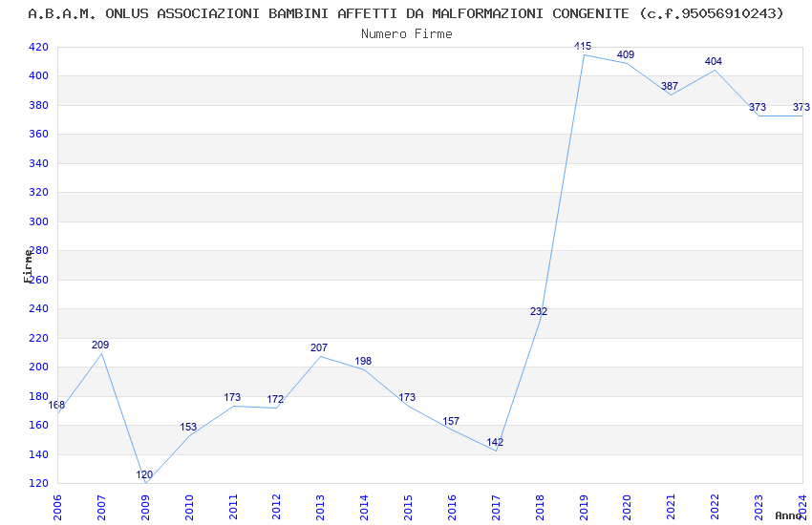Click the 240 y-axis tick value
812x525 pixels.
[x=39, y=308]
